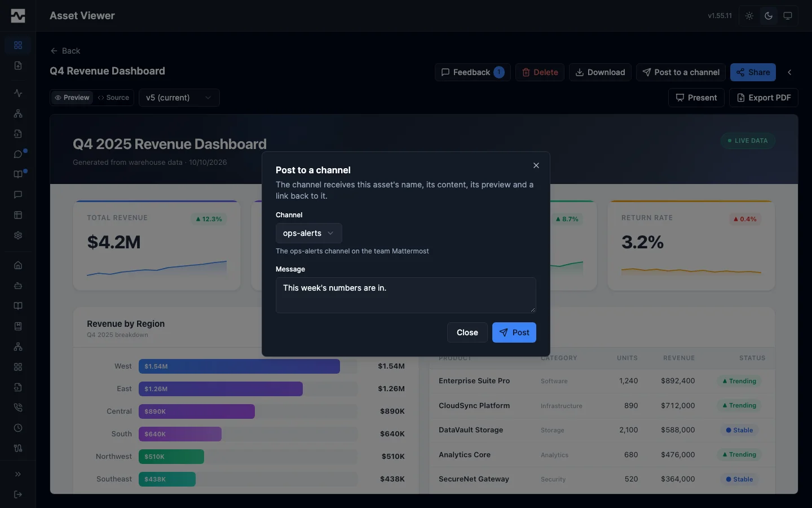Click the SecureNet Gateway product name

474,479
